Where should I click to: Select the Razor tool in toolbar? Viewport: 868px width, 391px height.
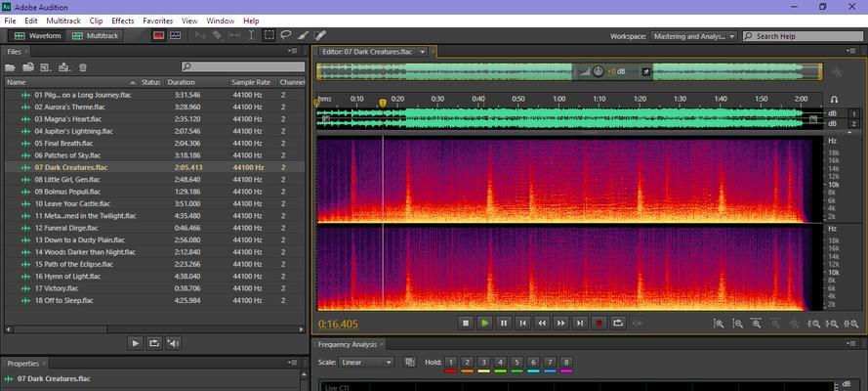217,35
